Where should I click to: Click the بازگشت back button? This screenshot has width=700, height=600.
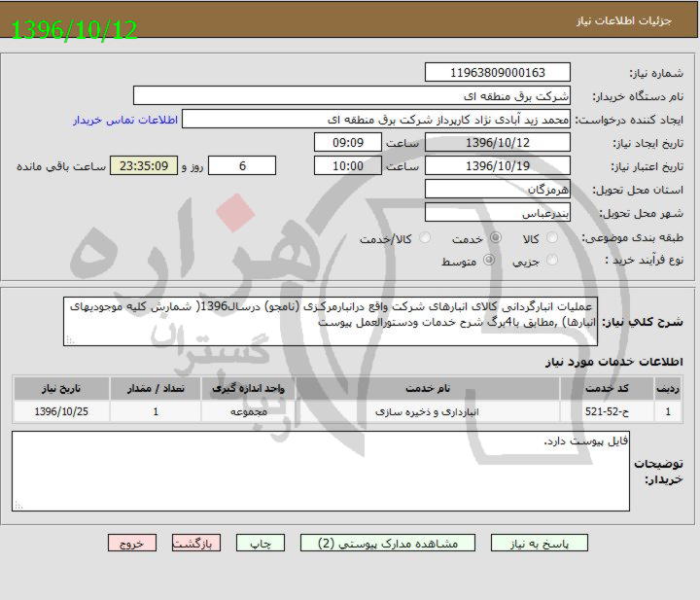coord(196,543)
